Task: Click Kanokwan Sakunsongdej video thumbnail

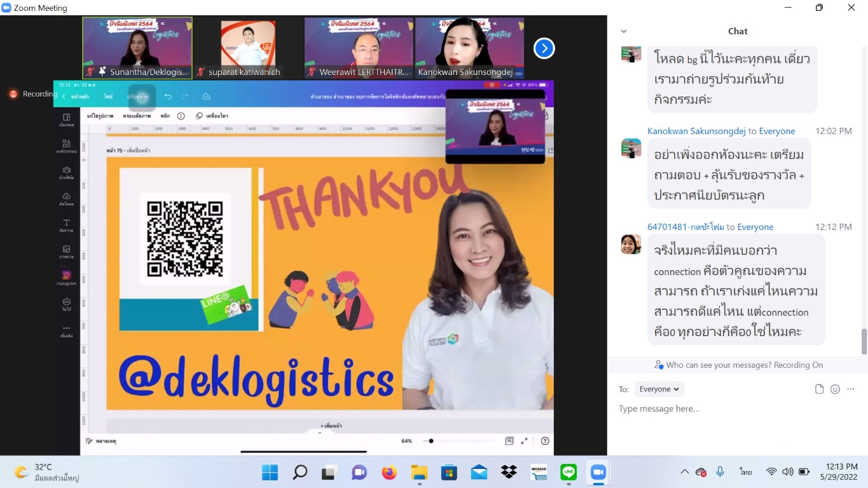Action: (x=469, y=48)
